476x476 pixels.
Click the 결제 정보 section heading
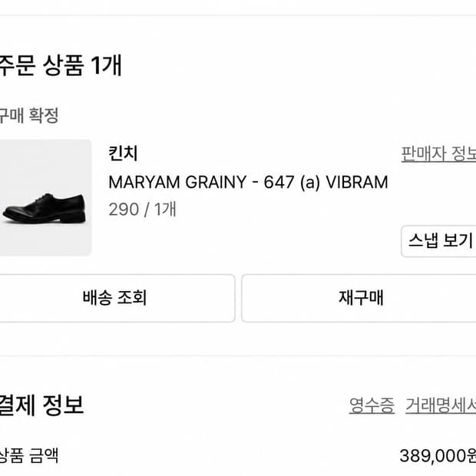[41, 405]
